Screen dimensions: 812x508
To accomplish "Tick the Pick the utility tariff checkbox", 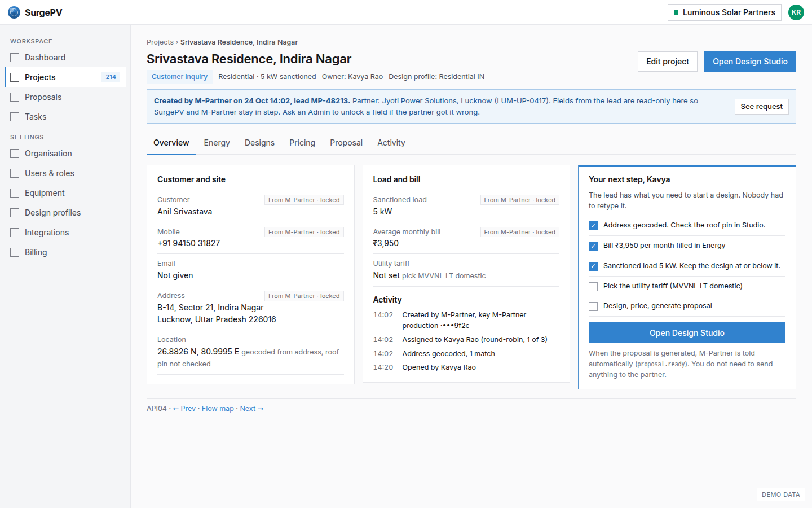I will [x=593, y=287].
